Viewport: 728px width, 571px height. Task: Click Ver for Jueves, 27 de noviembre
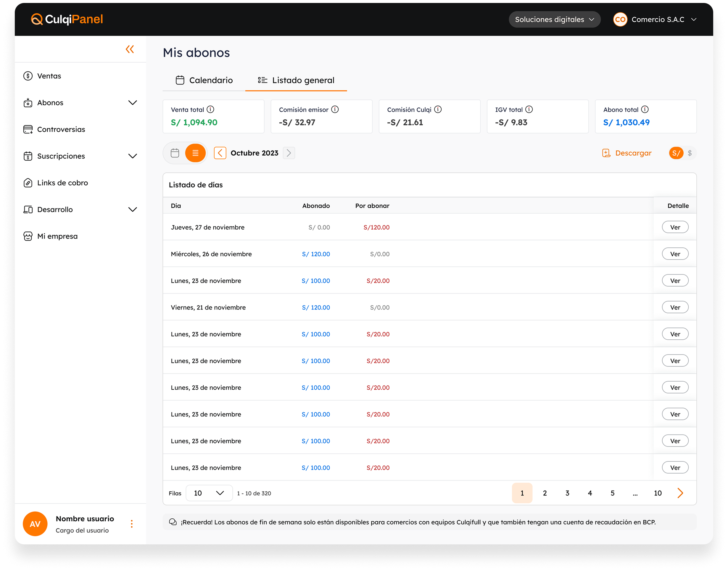(x=675, y=227)
